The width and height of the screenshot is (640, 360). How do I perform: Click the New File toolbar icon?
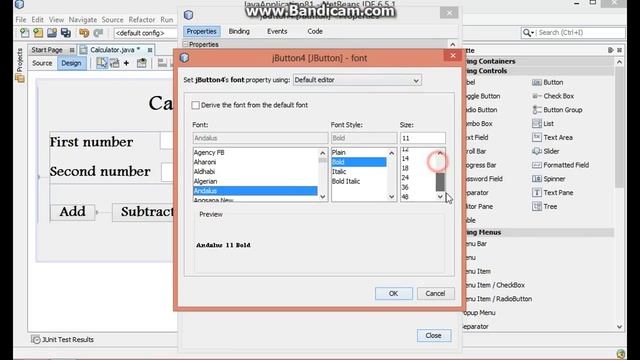pos(24,33)
